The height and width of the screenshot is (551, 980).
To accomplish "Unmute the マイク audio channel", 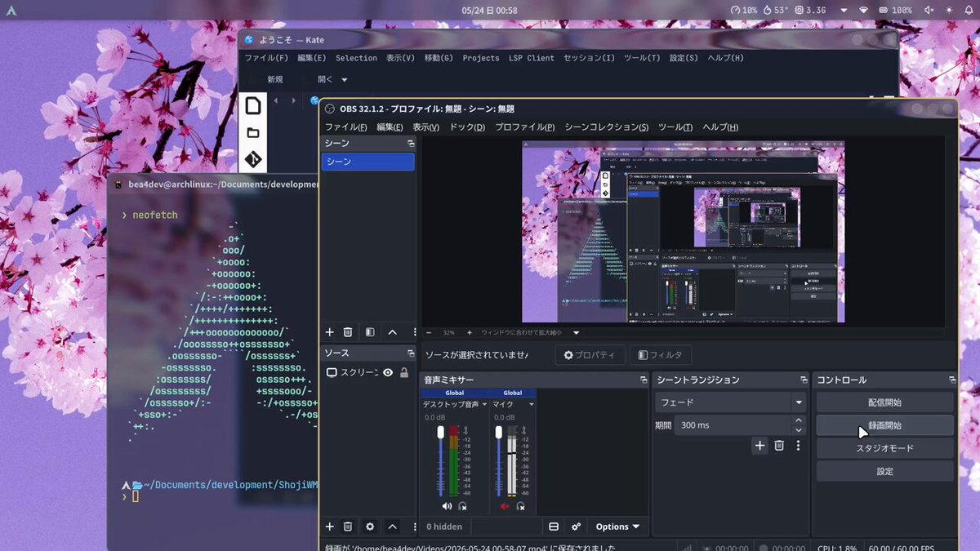I will click(504, 506).
